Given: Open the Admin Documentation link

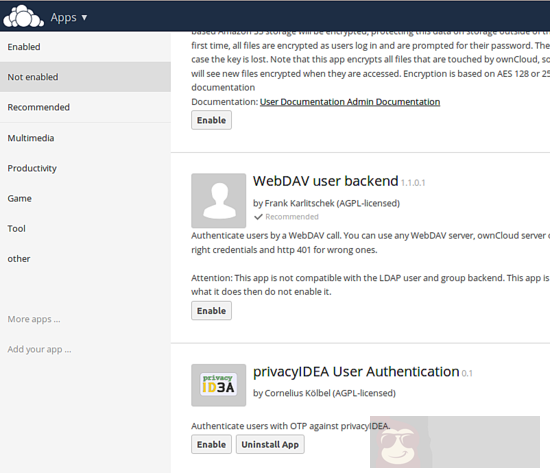Looking at the screenshot, I should [394, 102].
